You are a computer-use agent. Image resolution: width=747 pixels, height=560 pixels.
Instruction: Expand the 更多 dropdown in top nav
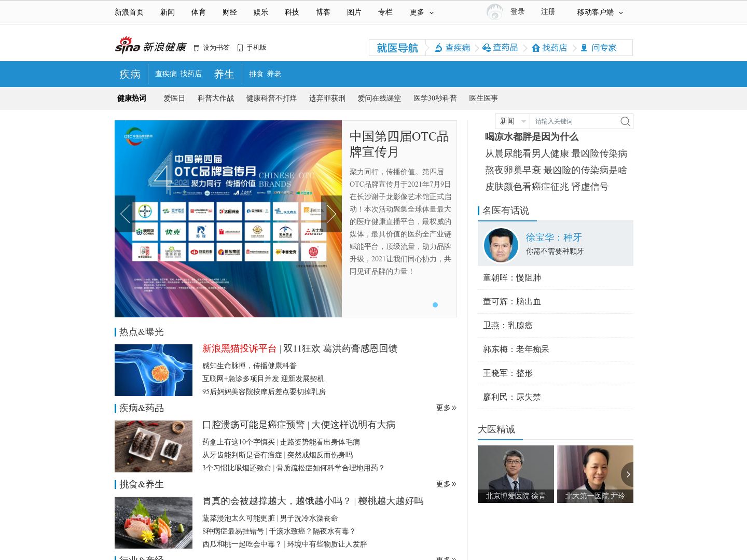click(x=422, y=12)
